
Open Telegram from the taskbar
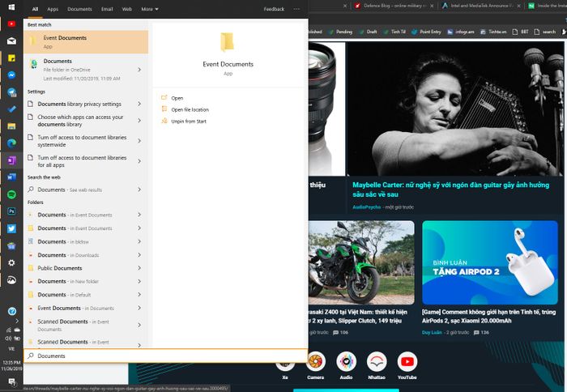click(11, 92)
